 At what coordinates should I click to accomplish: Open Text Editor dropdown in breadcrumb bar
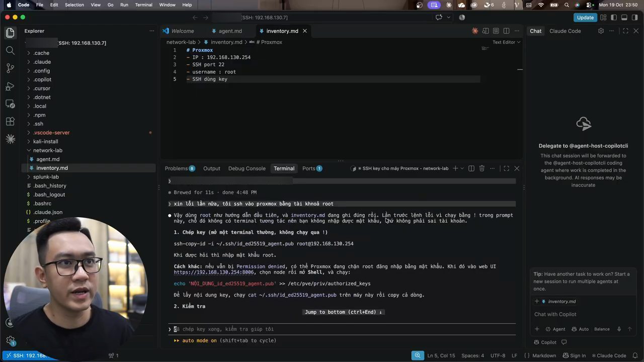pos(506,42)
